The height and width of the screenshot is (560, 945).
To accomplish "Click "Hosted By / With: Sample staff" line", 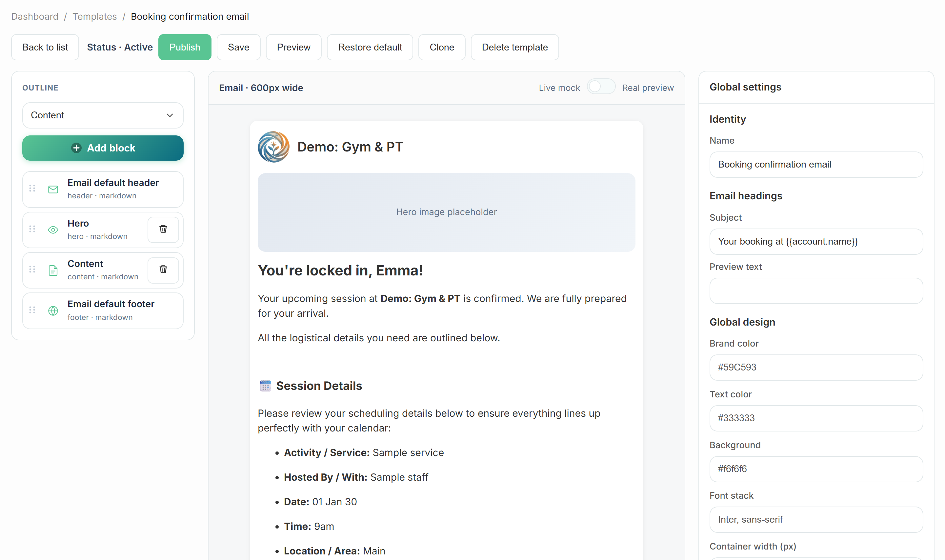I will (x=356, y=477).
